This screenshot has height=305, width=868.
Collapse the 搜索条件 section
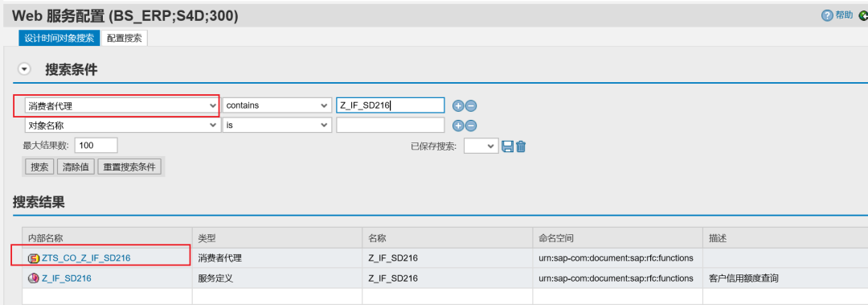[x=24, y=69]
